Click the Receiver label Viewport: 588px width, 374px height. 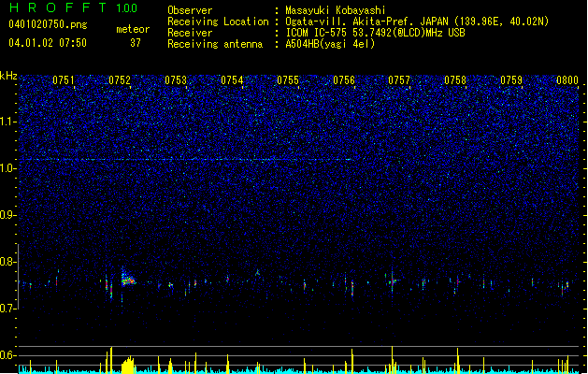click(x=190, y=33)
